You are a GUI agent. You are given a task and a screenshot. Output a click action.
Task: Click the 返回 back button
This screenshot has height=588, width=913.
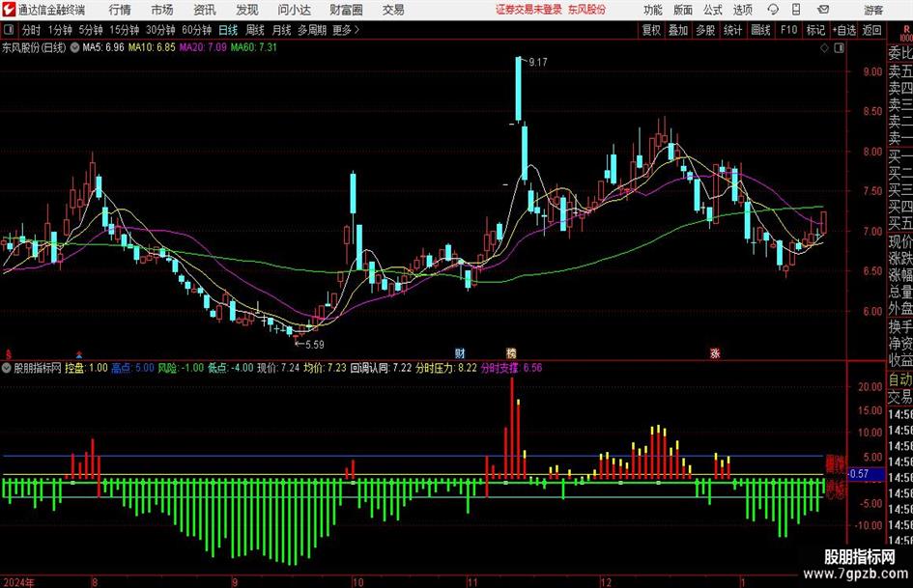872,30
